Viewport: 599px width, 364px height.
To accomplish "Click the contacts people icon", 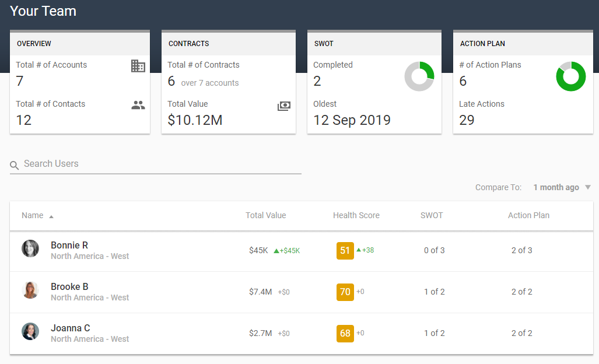I will (x=138, y=106).
